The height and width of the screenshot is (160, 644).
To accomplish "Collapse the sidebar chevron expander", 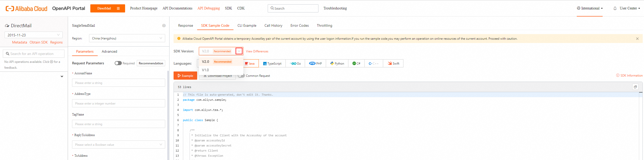I will pos(62,76).
